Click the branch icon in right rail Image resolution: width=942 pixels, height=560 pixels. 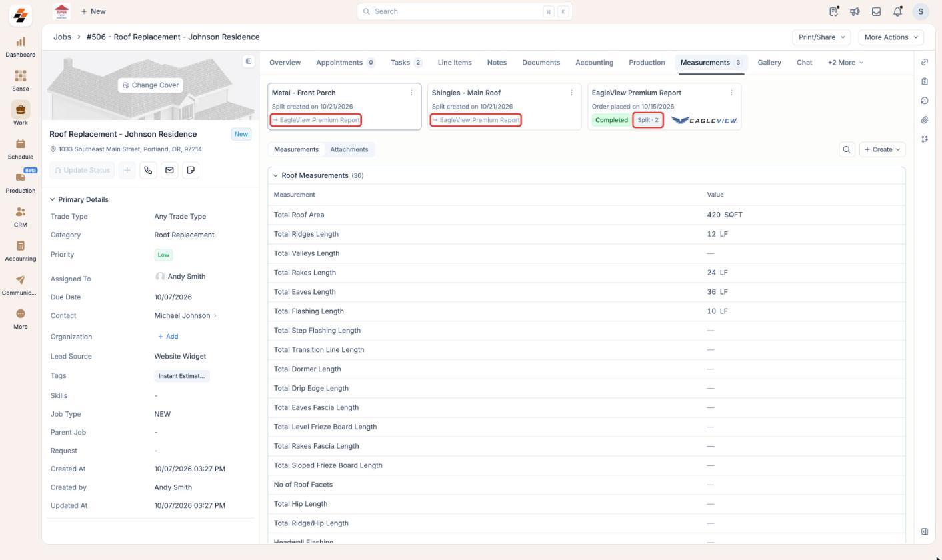point(925,139)
